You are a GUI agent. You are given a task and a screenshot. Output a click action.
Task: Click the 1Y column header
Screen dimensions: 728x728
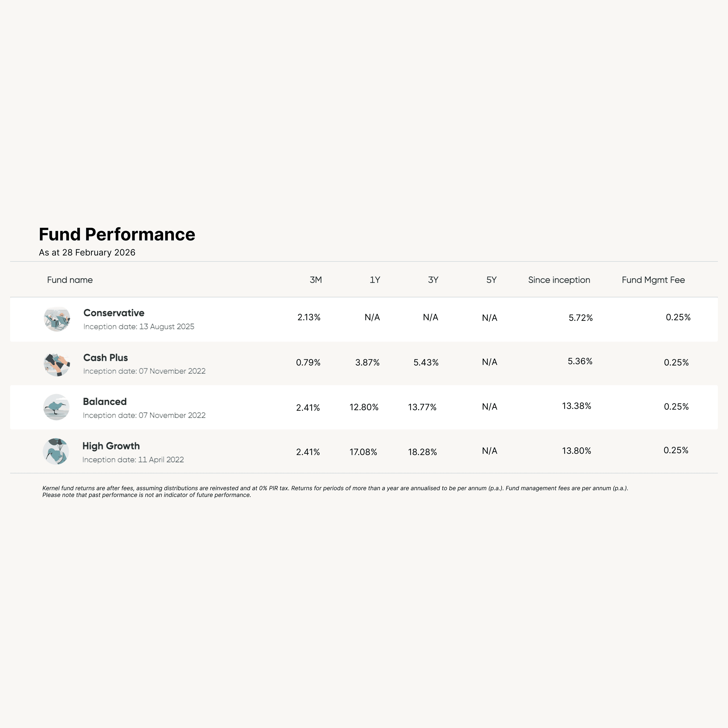375,280
